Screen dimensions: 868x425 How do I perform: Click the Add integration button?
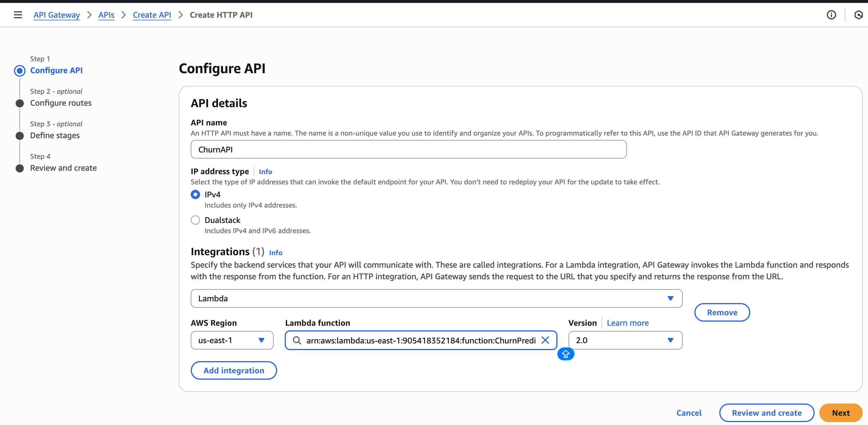click(x=233, y=370)
